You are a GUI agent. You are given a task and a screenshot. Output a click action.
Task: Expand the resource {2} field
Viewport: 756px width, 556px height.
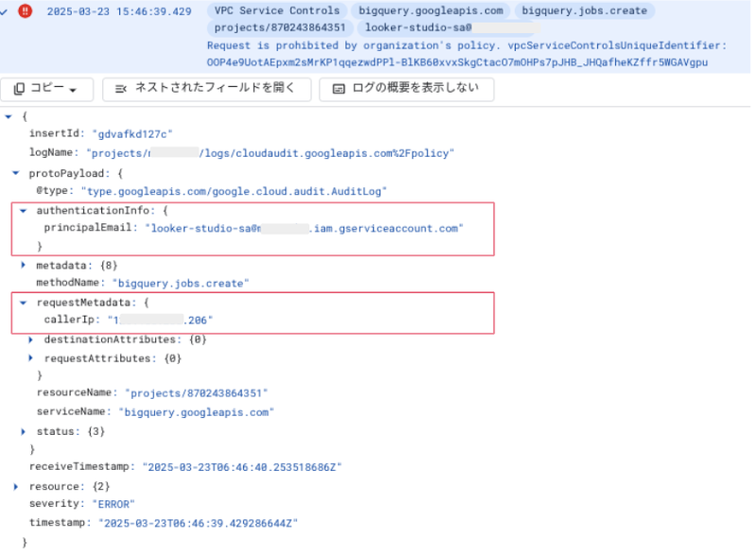click(15, 486)
